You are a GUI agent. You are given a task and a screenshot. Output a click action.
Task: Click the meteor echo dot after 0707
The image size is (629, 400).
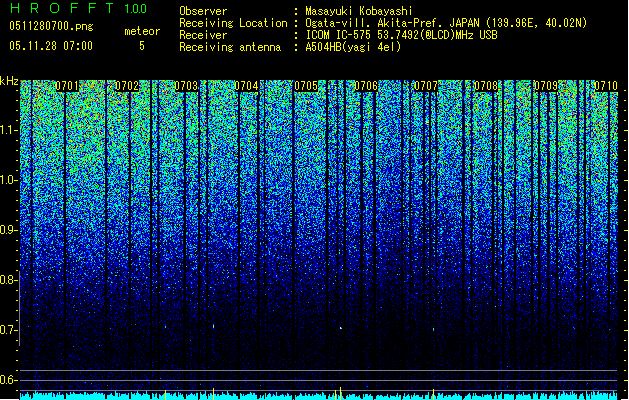click(433, 329)
